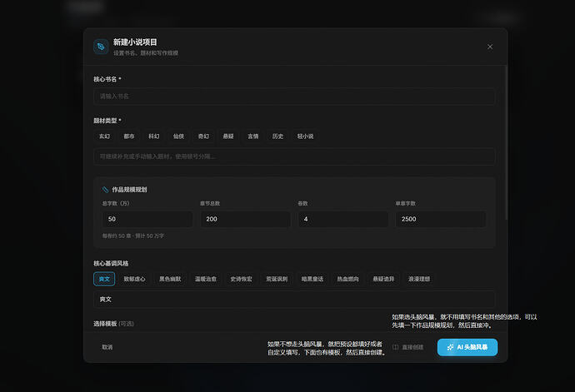Viewport: 575px width, 392px height.
Task: Click the 总字数 (万) field showing 50
Action: pos(147,219)
